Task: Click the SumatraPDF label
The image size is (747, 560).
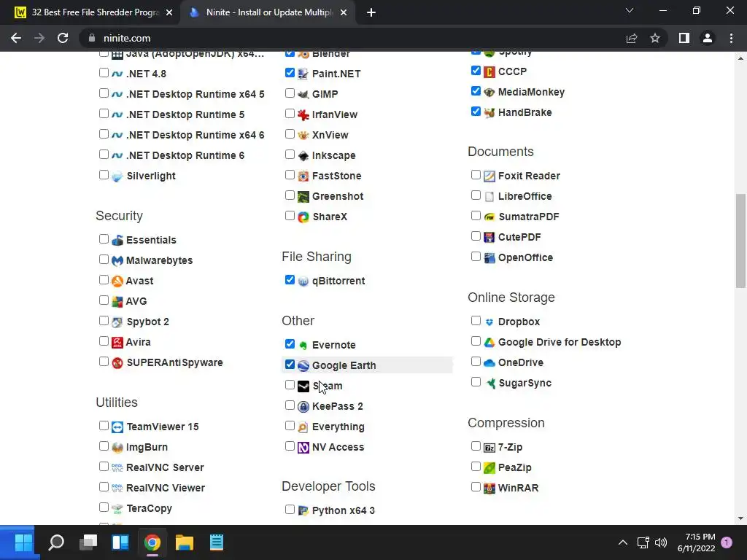Action: coord(529,217)
